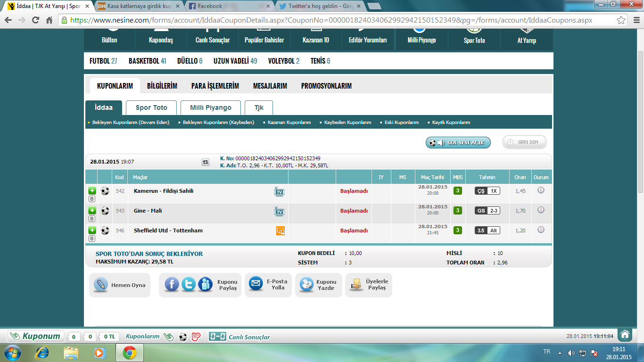Click orange stream icon for Sheffield Utd - Tottenham
This screenshot has width=644, height=362.
coord(280,231)
